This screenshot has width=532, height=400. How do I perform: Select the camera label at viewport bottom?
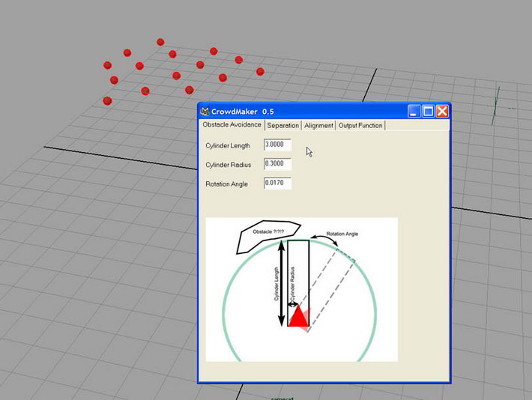coord(282,397)
